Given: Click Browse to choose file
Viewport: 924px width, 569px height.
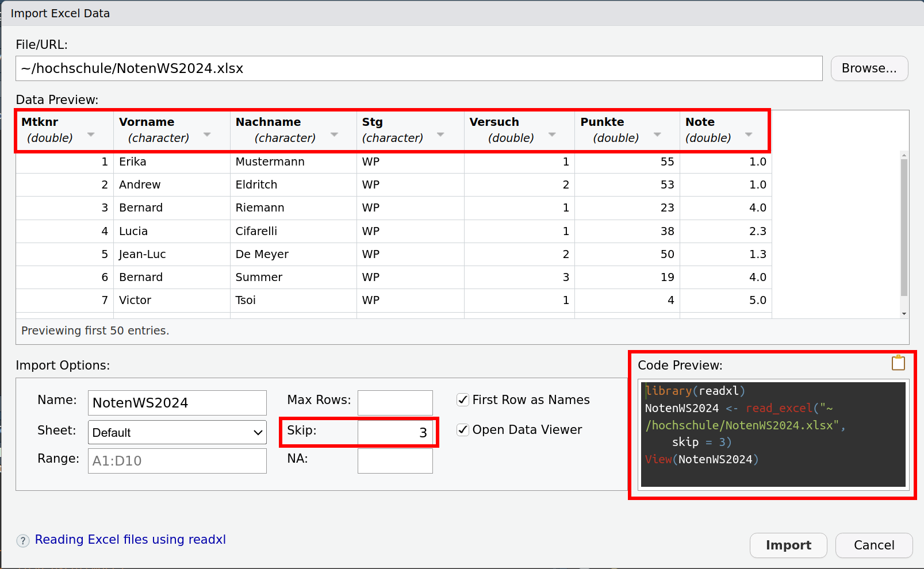Looking at the screenshot, I should 869,68.
